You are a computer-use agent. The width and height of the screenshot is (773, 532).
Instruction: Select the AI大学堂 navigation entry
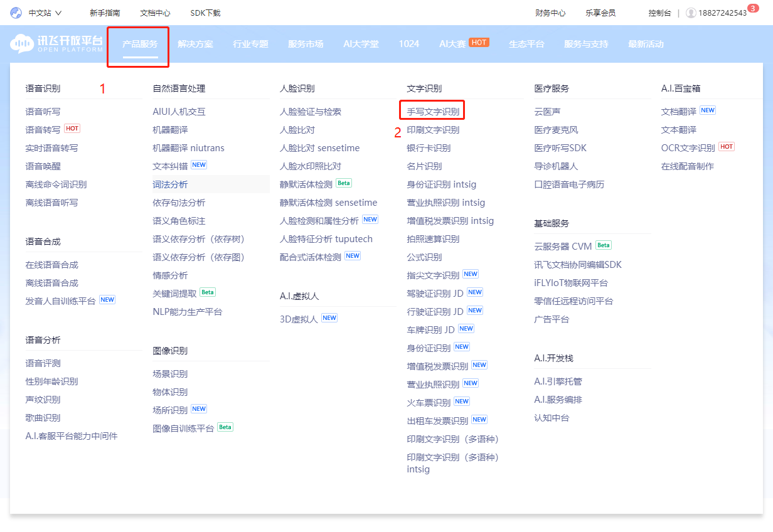click(x=361, y=44)
